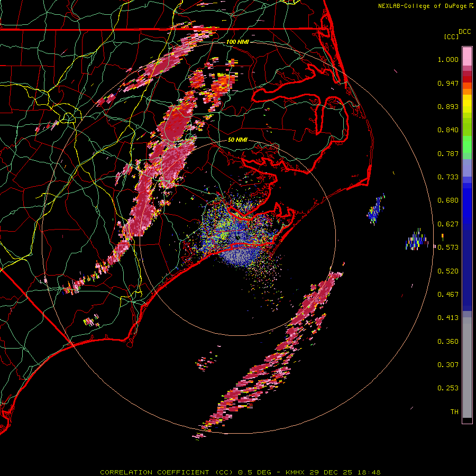Select the 0.840 scale value
The width and height of the screenshot is (476, 476).
coord(448,130)
